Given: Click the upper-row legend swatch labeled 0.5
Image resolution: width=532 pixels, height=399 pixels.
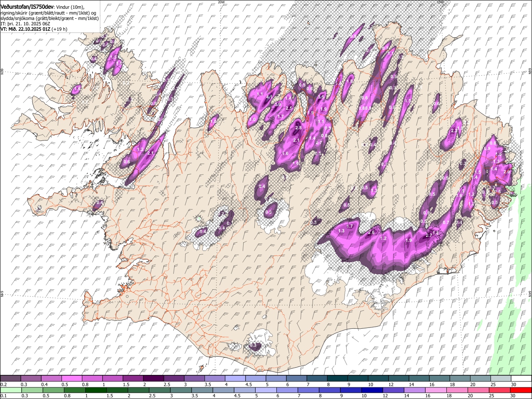Looking at the screenshot, I should pos(71,379).
